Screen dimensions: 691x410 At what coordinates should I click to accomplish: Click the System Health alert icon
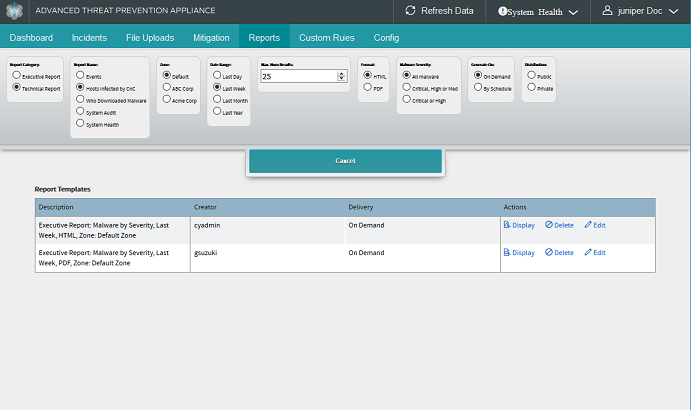click(503, 12)
